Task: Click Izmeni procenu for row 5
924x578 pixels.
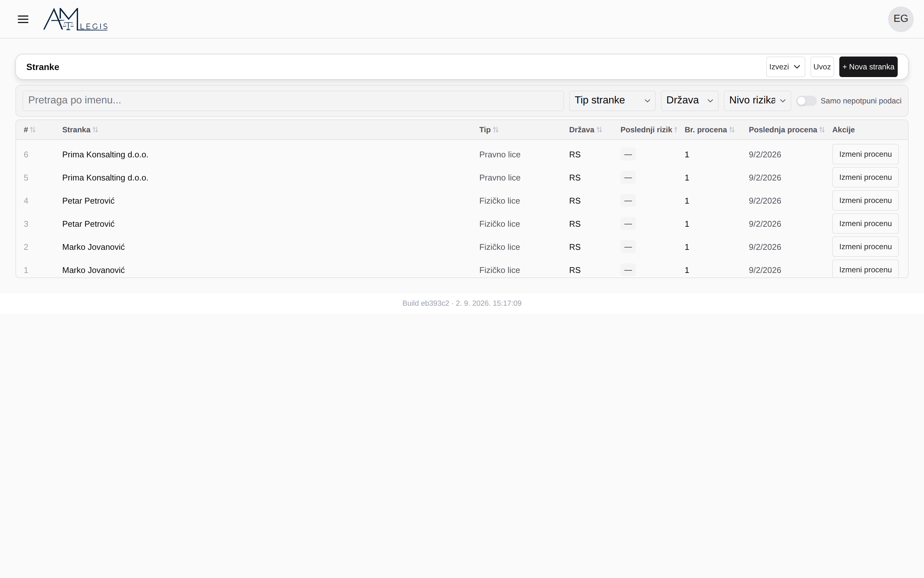Action: (865, 177)
